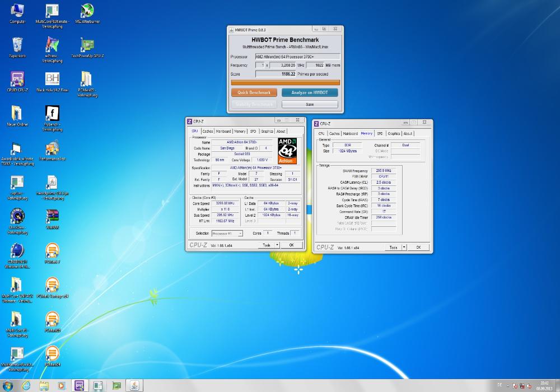Open Mainboard tab in left CPU-Z window
This screenshot has height=392, width=560.
pos(223,132)
